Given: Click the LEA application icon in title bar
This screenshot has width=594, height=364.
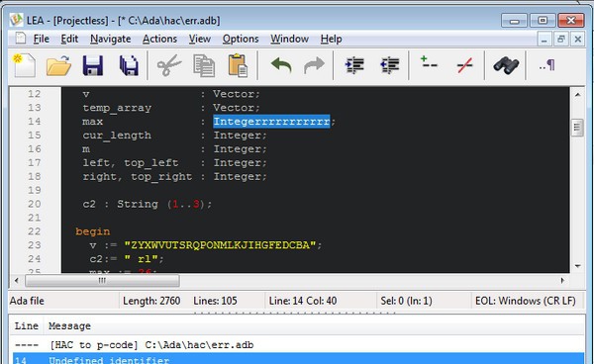Looking at the screenshot, I should pyautogui.click(x=16, y=20).
